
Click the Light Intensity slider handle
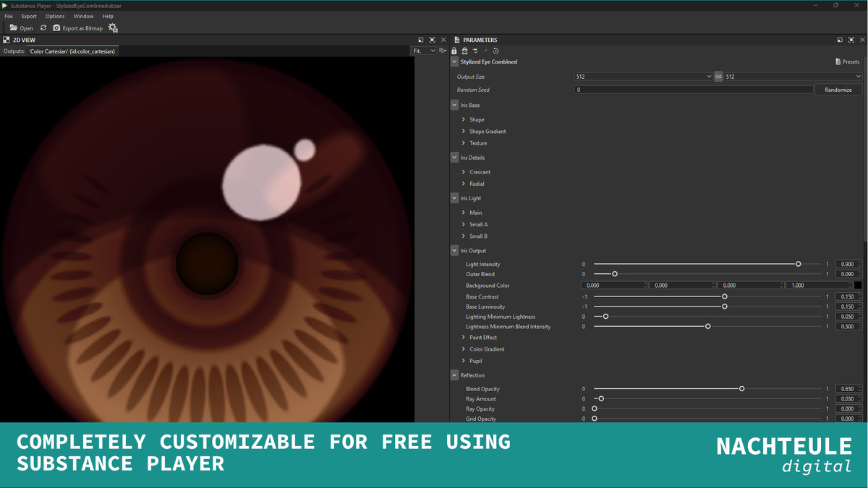(x=799, y=264)
